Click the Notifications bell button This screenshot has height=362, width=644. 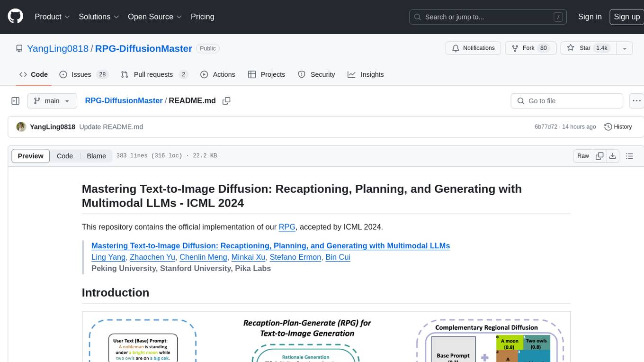[473, 48]
